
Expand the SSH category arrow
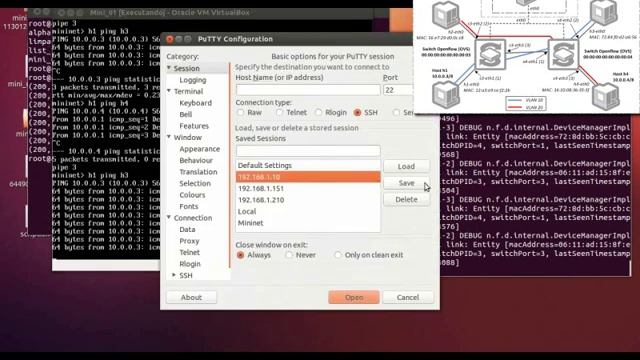point(174,275)
